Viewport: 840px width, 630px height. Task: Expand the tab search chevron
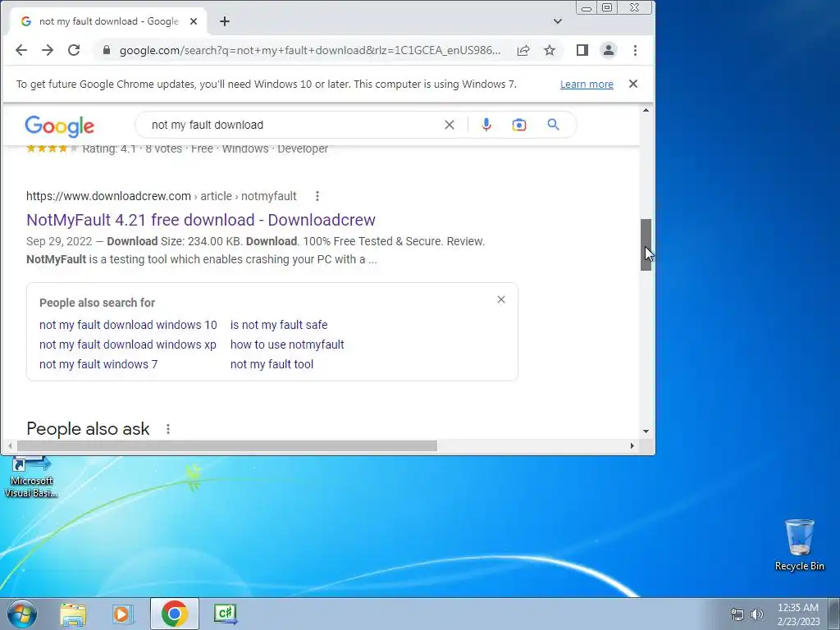click(558, 21)
